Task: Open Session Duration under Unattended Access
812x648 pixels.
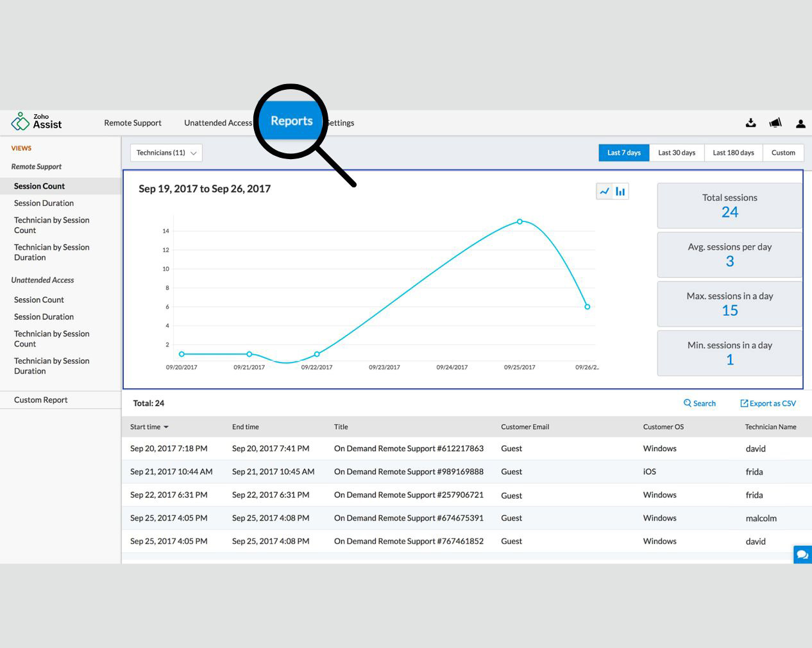Action: coord(44,317)
